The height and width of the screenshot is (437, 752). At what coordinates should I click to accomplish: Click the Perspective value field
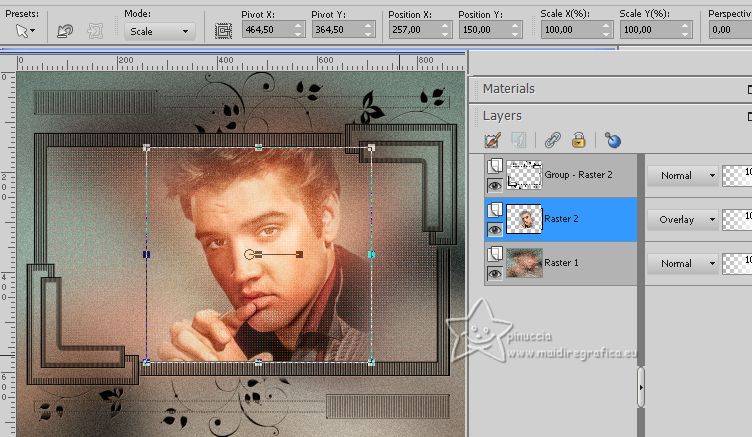coord(730,30)
